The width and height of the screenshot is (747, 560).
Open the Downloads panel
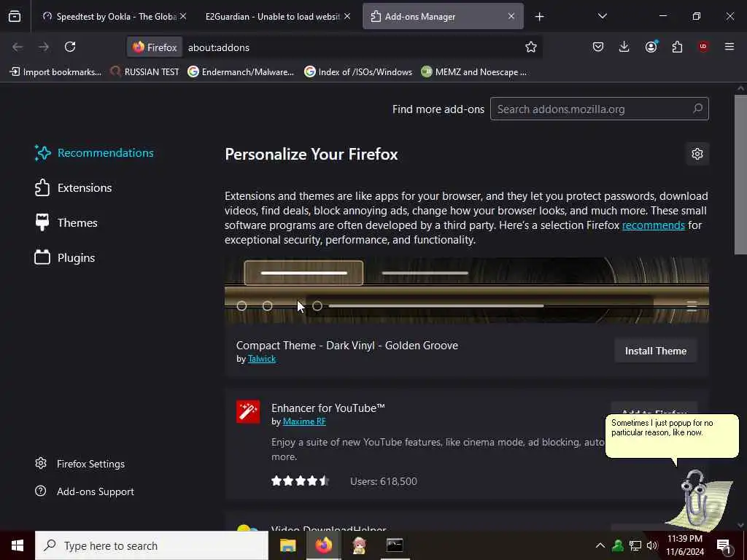[624, 47]
